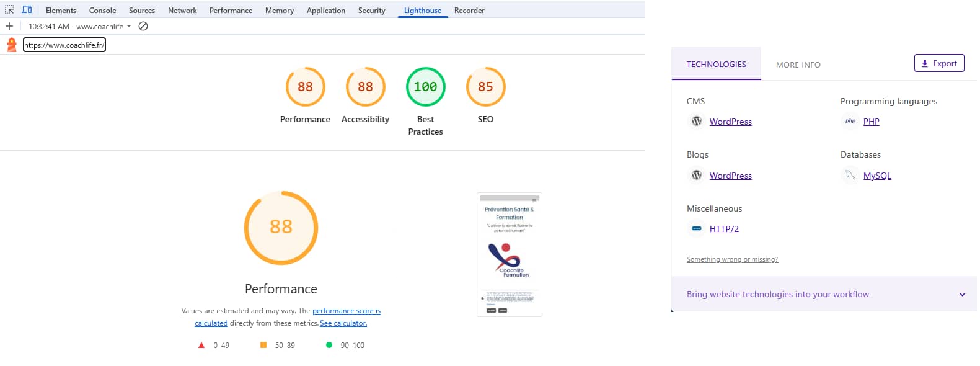Click the Blogs heading text
980x366 pixels.
coord(697,154)
